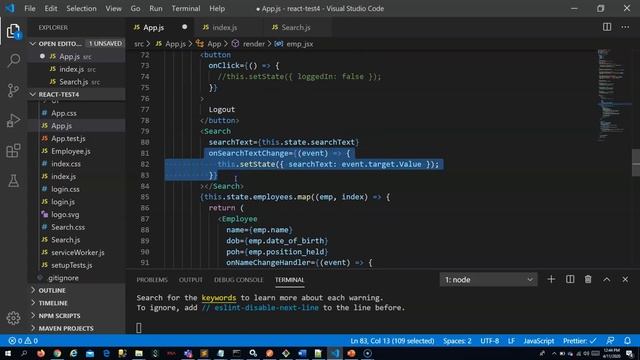The height and width of the screenshot is (360, 640).
Task: Open the Manage gear settings icon
Action: [13, 318]
